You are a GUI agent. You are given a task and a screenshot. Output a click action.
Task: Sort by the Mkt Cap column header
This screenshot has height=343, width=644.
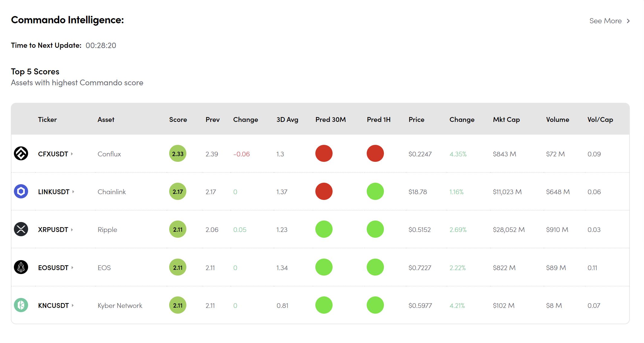(x=506, y=119)
